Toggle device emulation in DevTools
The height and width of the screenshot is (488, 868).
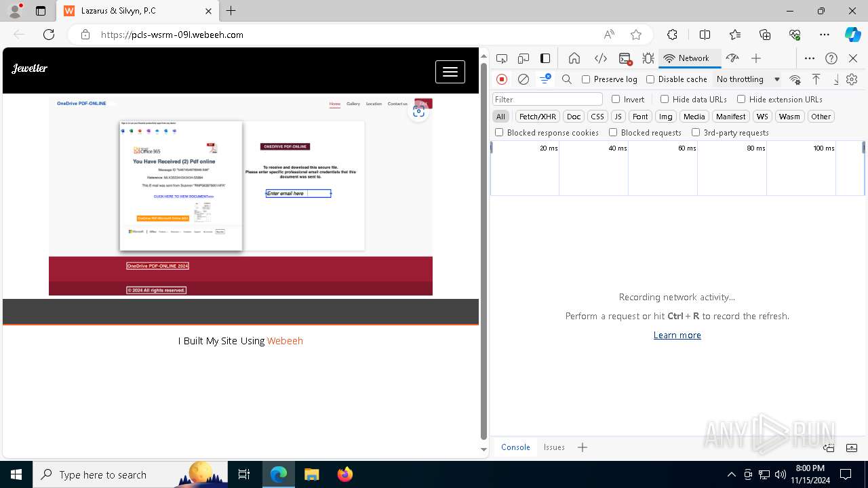[524, 58]
